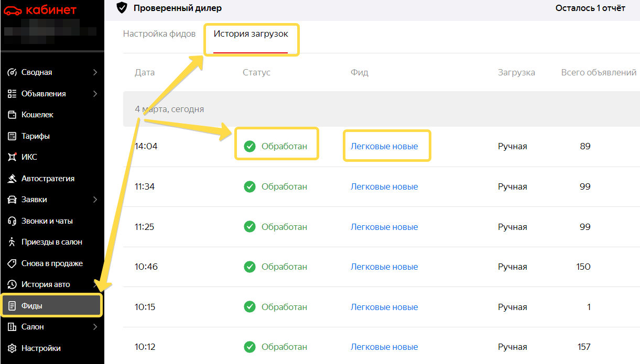Image resolution: width=640 pixels, height=364 pixels.
Task: Click the ИКС sidebar icon
Action: (x=12, y=157)
